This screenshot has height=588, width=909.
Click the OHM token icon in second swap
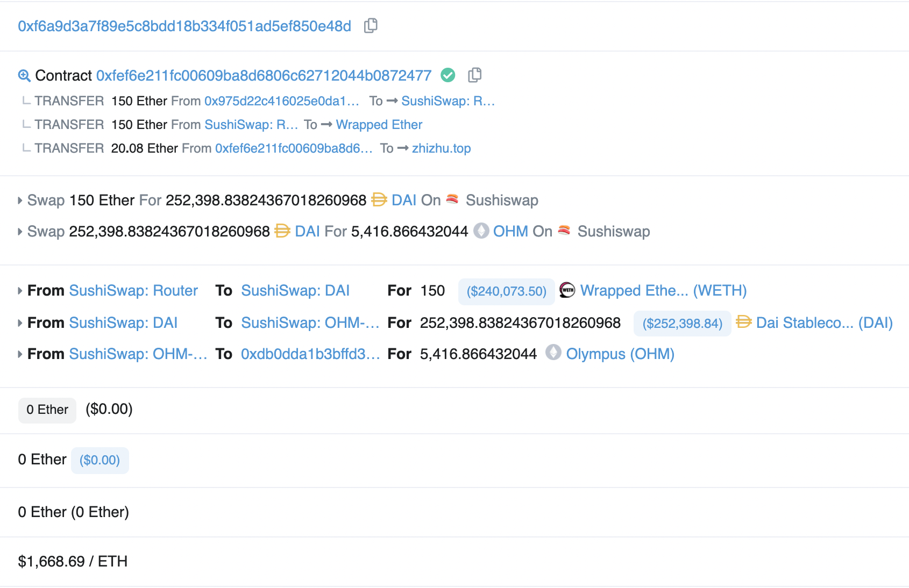pyautogui.click(x=481, y=231)
